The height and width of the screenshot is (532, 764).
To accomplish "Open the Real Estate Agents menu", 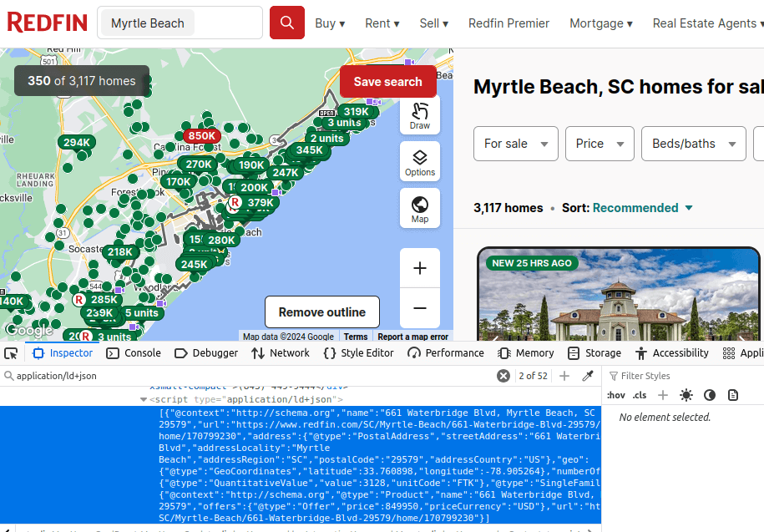I will (x=708, y=23).
